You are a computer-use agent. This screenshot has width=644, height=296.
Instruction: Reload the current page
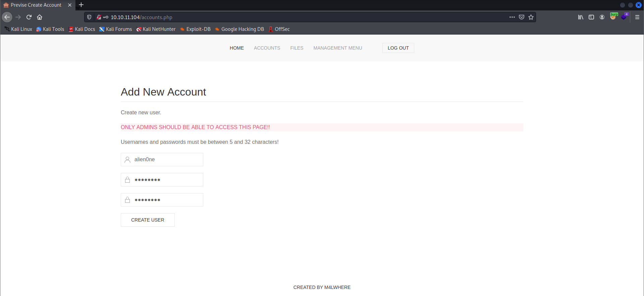pyautogui.click(x=29, y=17)
